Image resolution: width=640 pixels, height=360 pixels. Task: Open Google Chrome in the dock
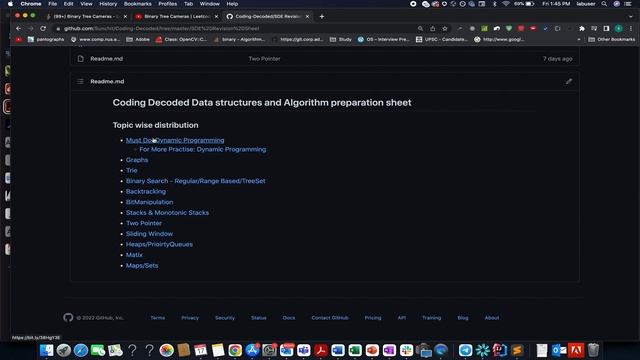click(235, 350)
